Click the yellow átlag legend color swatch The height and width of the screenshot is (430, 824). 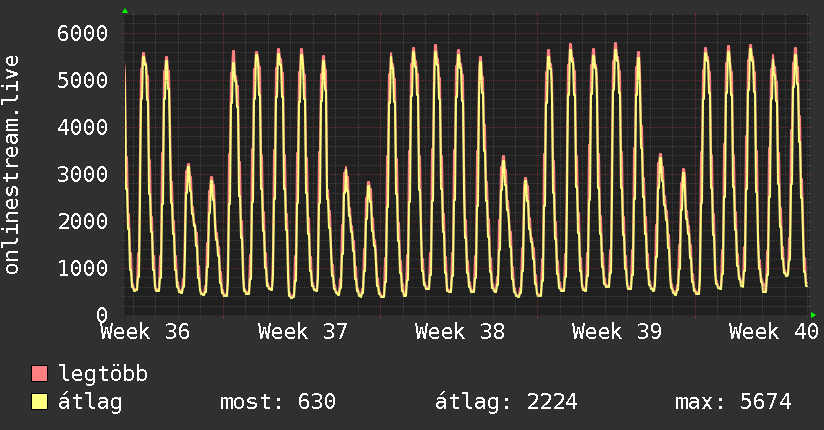pos(39,402)
